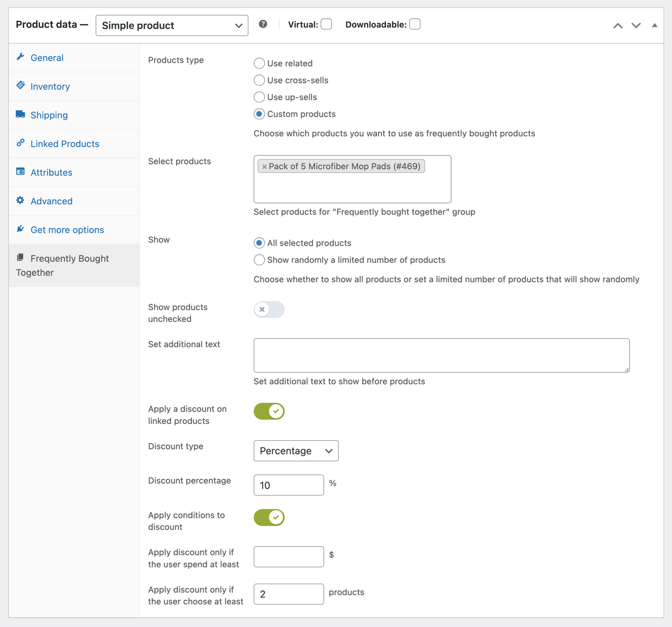Check the Virtual checkbox
The height and width of the screenshot is (627, 672).
tap(326, 24)
